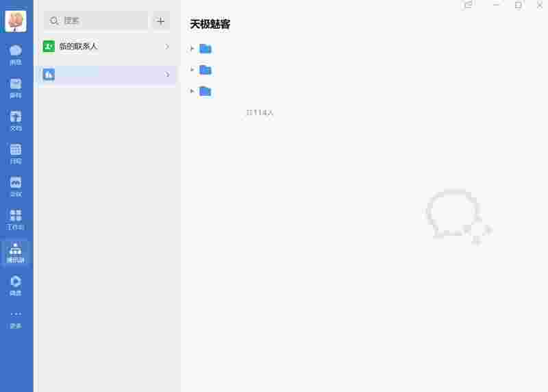The image size is (548, 392).
Task: Maximize the application window
Action: (519, 5)
